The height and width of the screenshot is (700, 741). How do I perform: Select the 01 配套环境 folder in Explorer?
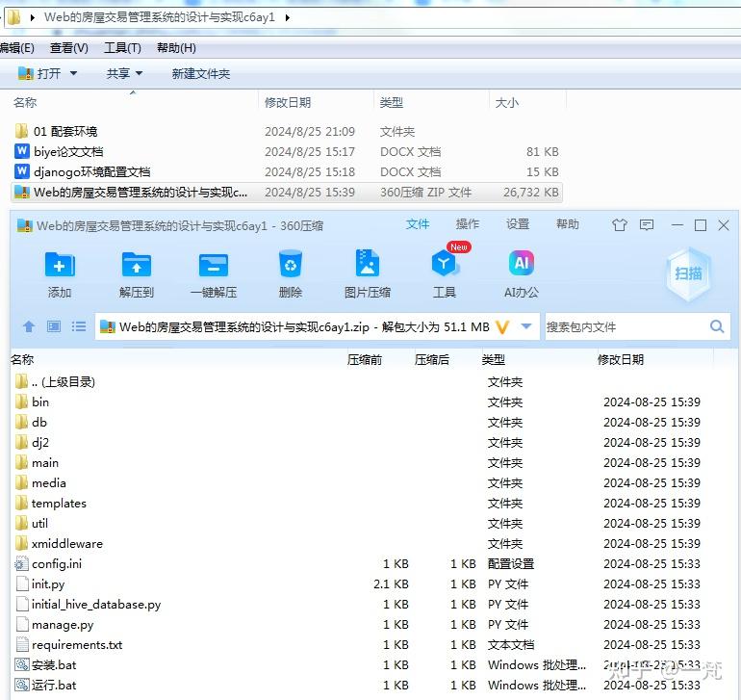pyautogui.click(x=65, y=132)
